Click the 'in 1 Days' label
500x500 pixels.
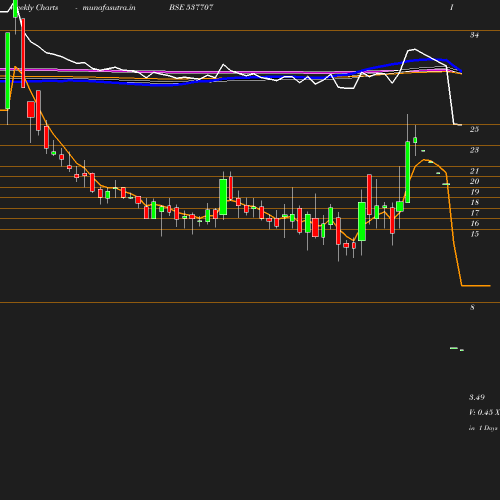coord(483,428)
